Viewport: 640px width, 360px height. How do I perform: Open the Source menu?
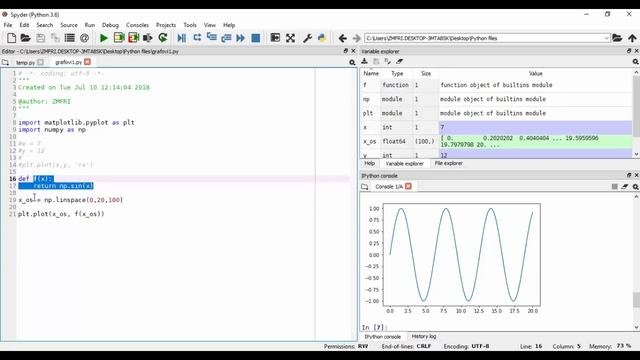tap(69, 25)
